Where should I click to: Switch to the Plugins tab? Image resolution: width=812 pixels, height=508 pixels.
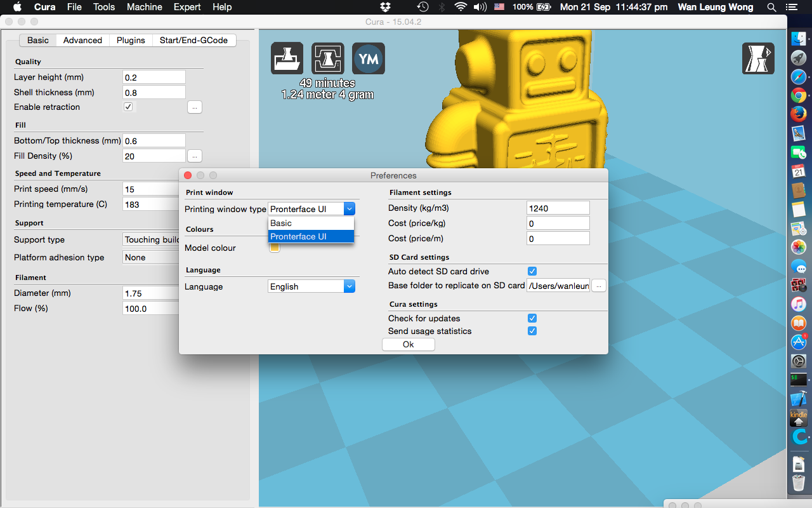131,40
